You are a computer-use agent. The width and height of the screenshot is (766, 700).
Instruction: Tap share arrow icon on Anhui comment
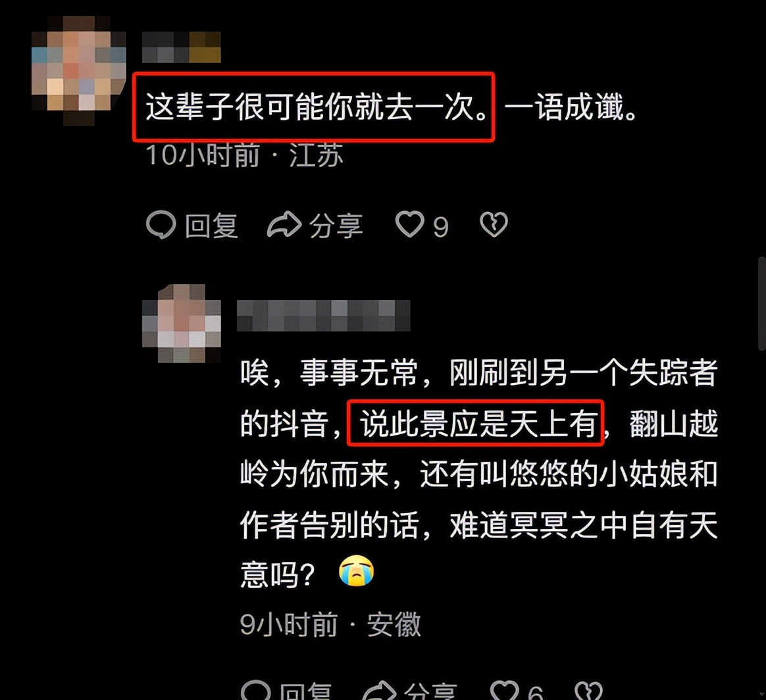tap(379, 690)
